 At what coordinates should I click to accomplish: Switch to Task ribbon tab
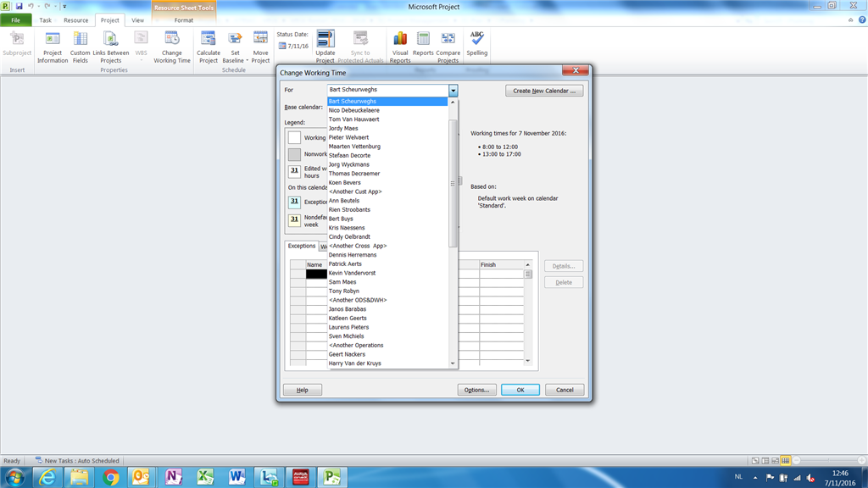(x=46, y=20)
